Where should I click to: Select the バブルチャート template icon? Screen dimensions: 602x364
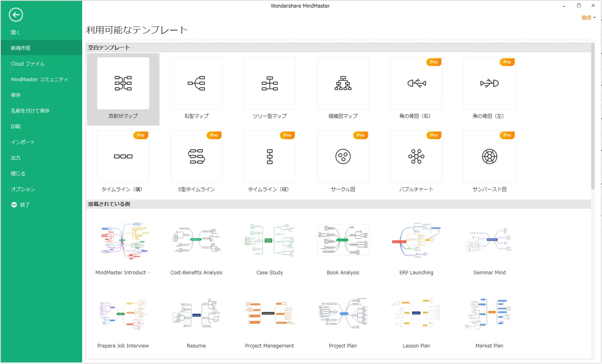[x=416, y=156]
